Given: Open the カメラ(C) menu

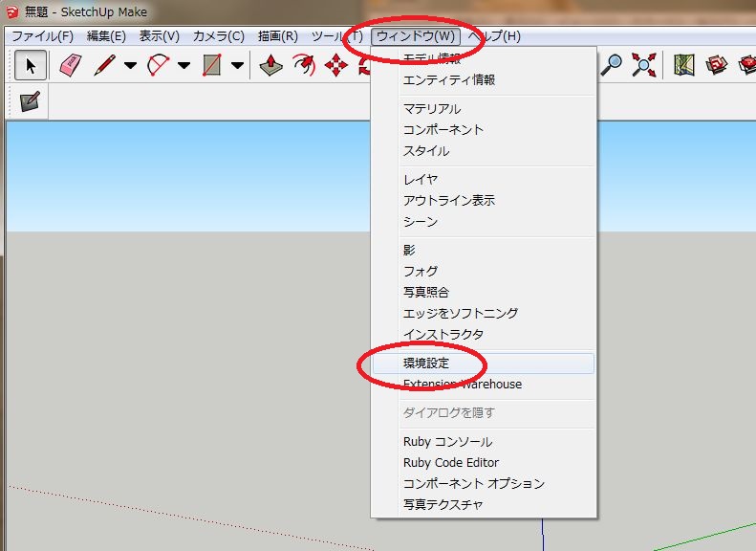Looking at the screenshot, I should [x=219, y=36].
